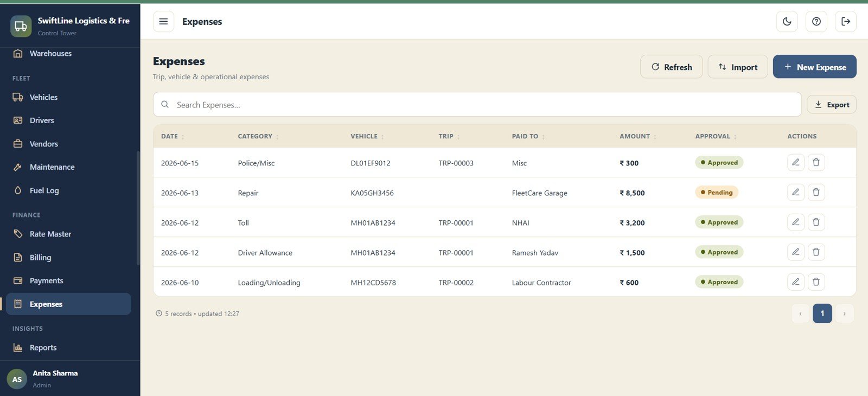Screen dimensions: 868x396
Task: Delete the FleetCare Garage repair expense
Action: point(816,192)
